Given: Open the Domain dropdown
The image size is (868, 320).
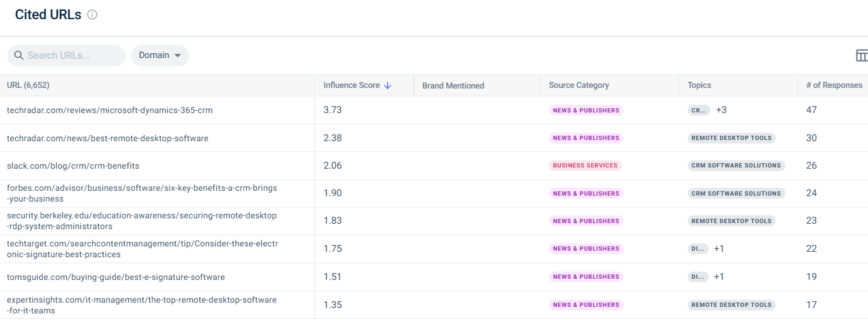Looking at the screenshot, I should (x=160, y=55).
